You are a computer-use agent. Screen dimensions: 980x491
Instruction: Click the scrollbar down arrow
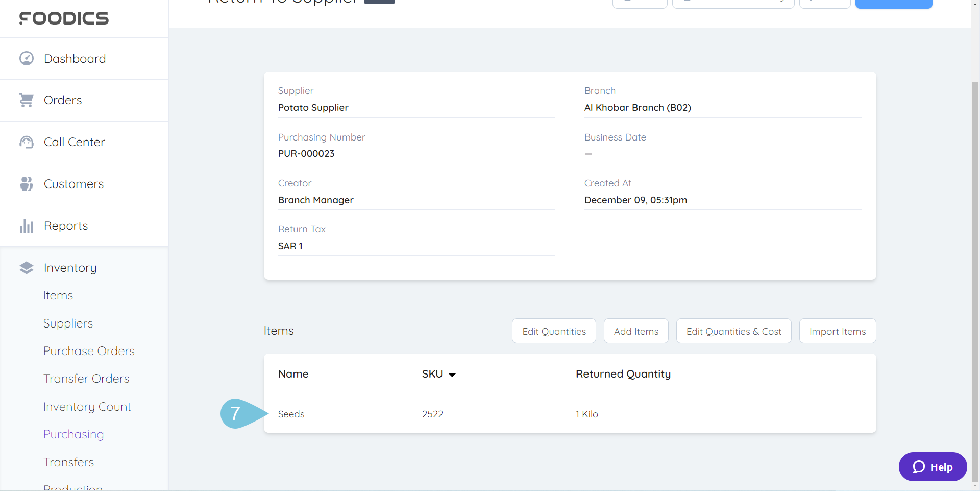click(x=975, y=486)
